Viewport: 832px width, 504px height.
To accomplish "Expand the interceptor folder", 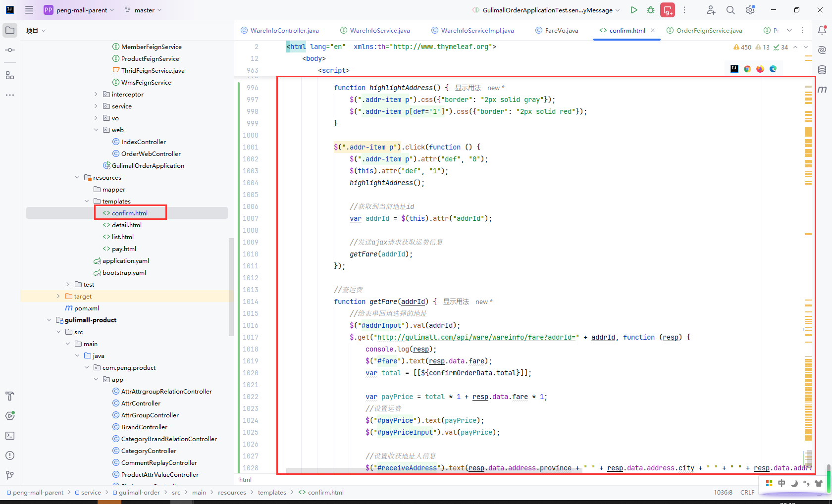I will click(96, 94).
